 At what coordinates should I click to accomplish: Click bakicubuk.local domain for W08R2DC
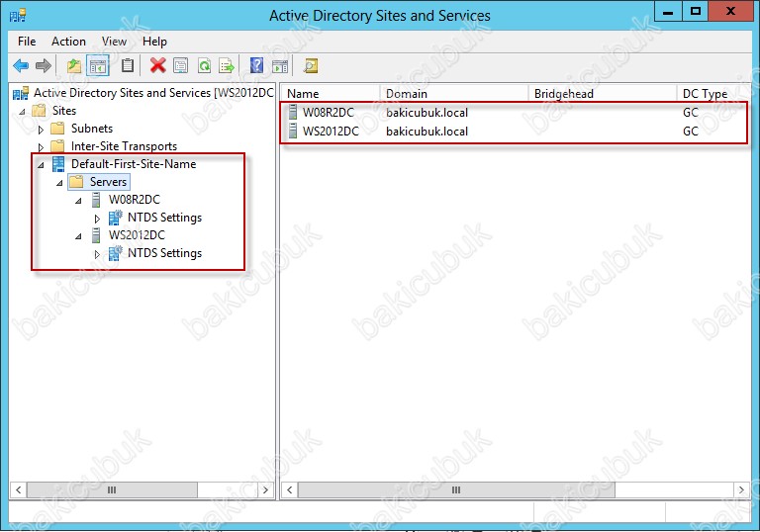[x=427, y=113]
